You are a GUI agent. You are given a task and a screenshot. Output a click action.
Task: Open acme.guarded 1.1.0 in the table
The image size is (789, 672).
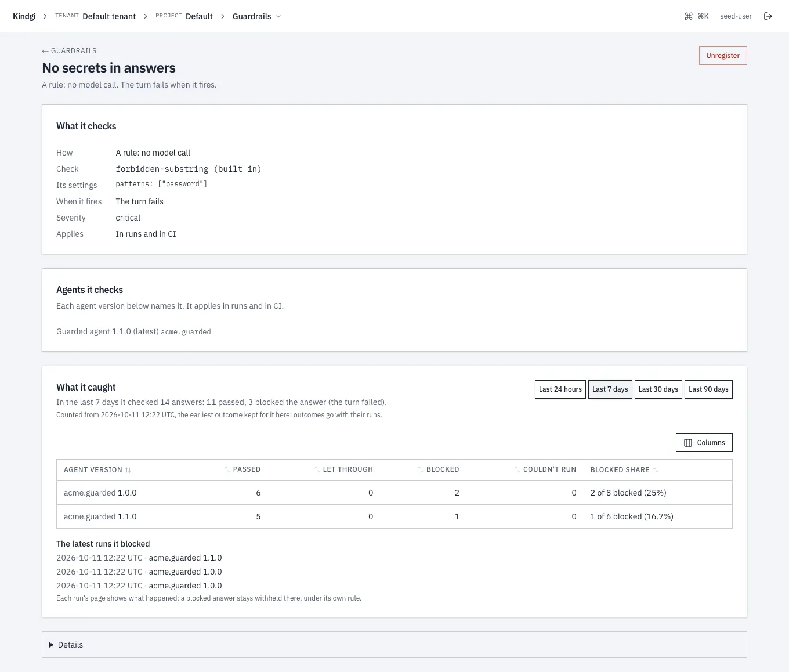point(100,516)
